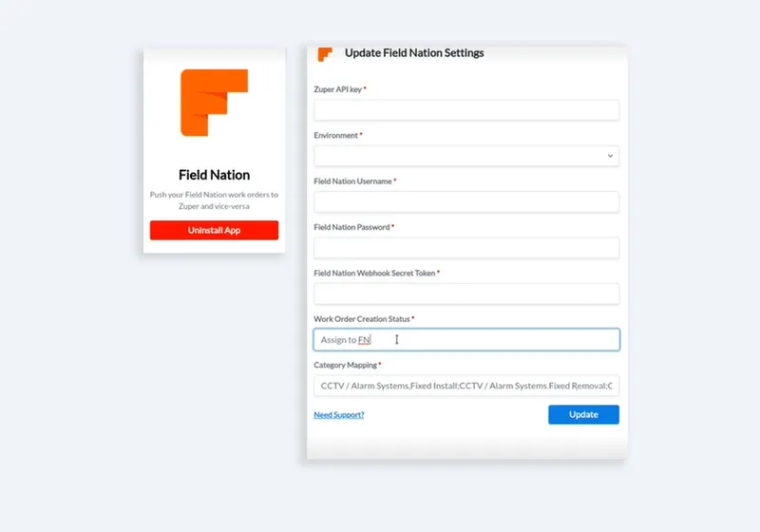
Task: Click the large Field Nation logo
Action: [214, 103]
